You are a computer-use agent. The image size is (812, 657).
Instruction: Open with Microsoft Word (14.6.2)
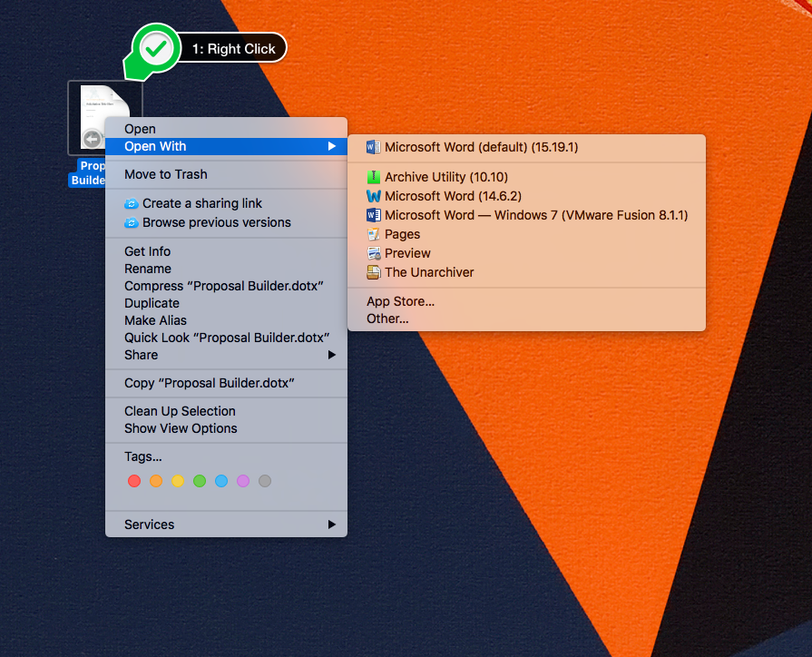pyautogui.click(x=526, y=196)
